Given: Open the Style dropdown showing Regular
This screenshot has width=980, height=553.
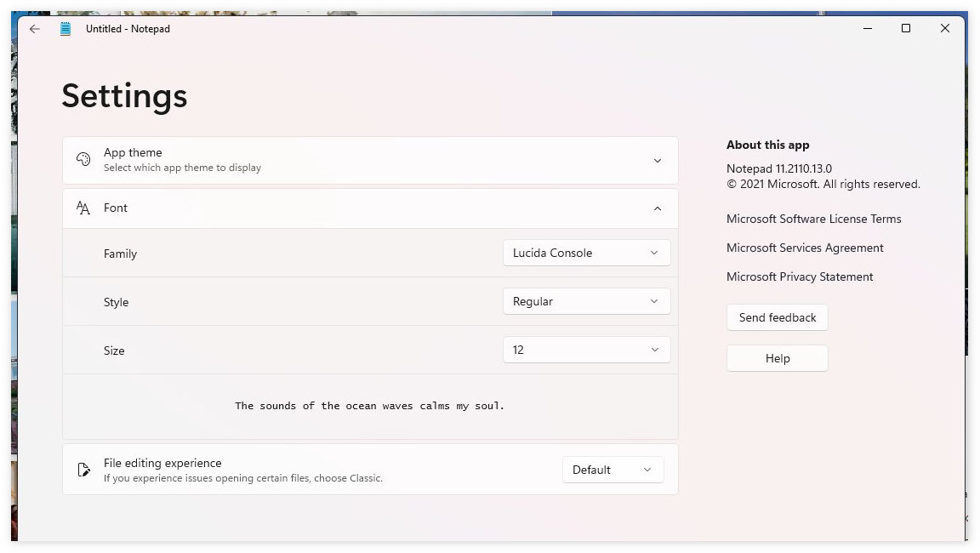Looking at the screenshot, I should (x=586, y=301).
